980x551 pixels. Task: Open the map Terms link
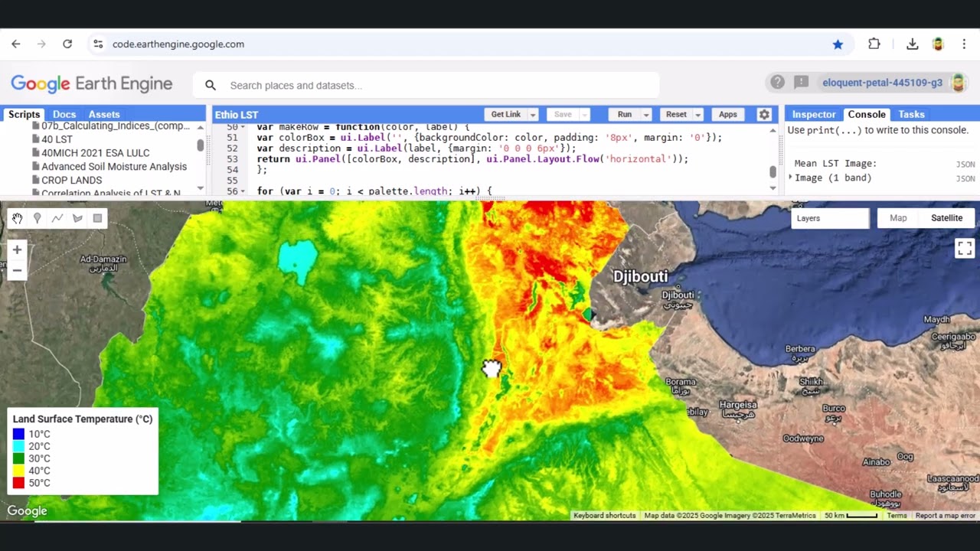click(897, 516)
